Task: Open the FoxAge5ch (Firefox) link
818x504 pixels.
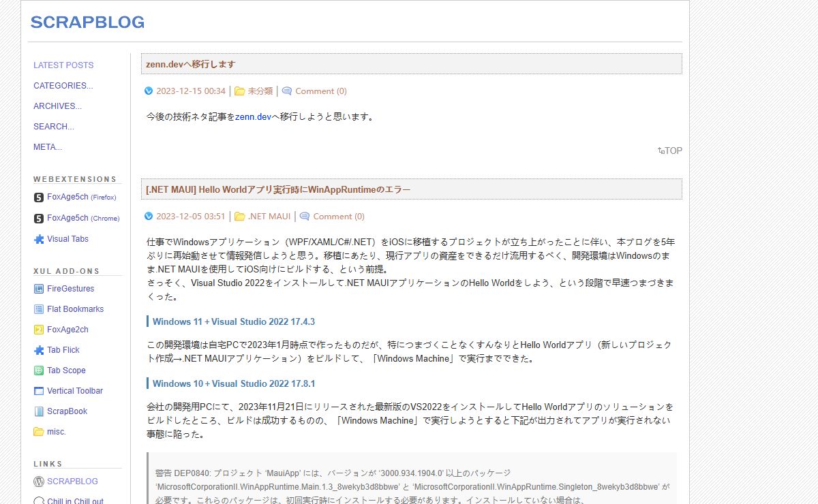Action: tap(82, 198)
